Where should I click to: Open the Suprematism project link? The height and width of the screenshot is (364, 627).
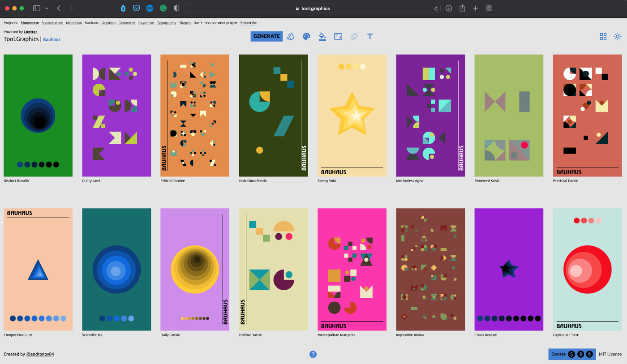pyautogui.click(x=52, y=23)
